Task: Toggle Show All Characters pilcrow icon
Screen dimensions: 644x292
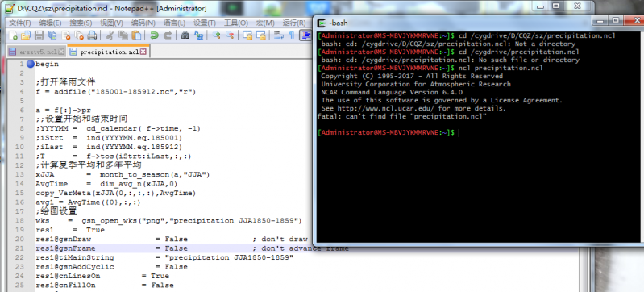Action: pos(292,35)
